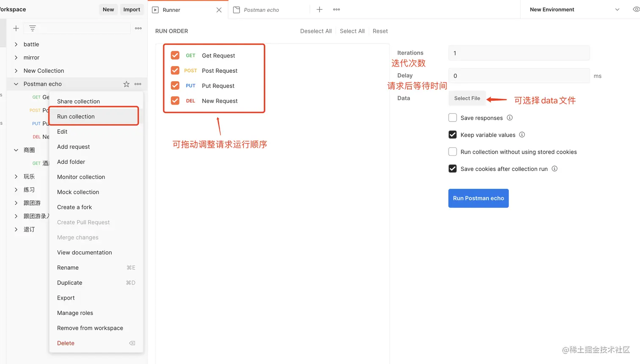Click Select All in run order

click(x=352, y=31)
